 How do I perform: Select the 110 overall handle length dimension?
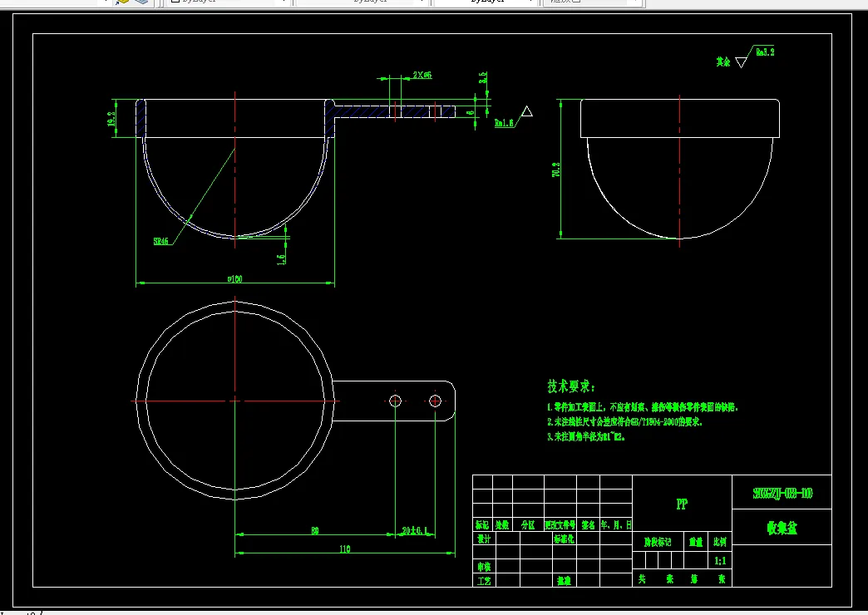click(344, 549)
